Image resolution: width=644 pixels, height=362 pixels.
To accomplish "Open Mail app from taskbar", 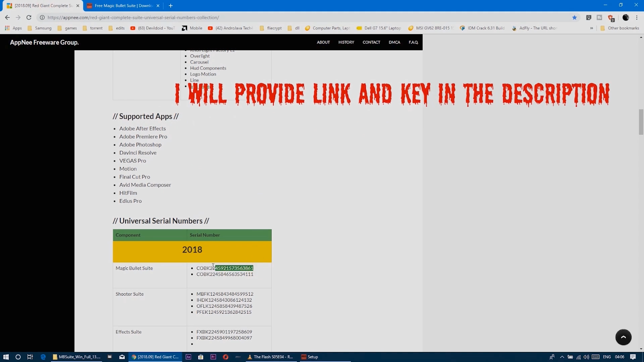I will tap(122, 357).
